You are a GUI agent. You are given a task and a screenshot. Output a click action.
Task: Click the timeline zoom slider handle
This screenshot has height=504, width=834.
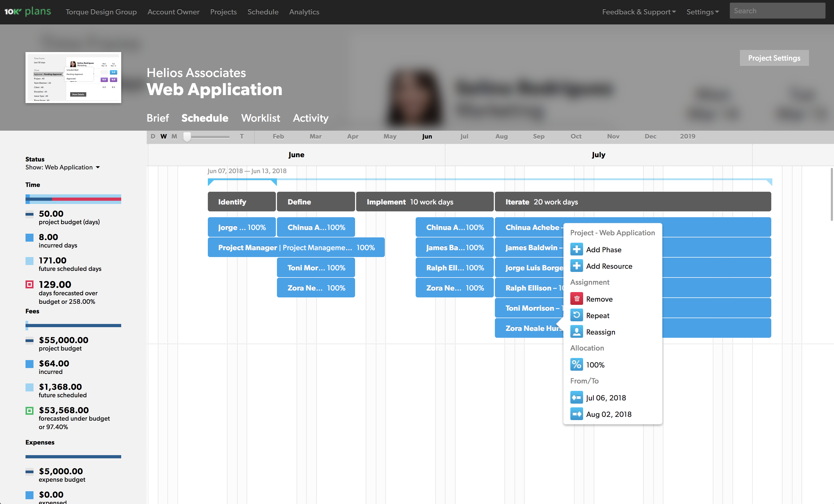[187, 137]
